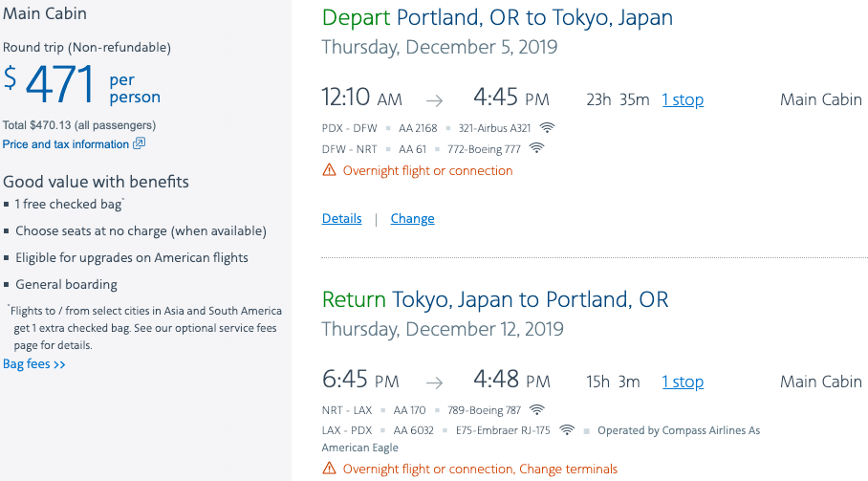Click the AA 2168 flight number
Screen dimensions: 868x481
point(419,128)
